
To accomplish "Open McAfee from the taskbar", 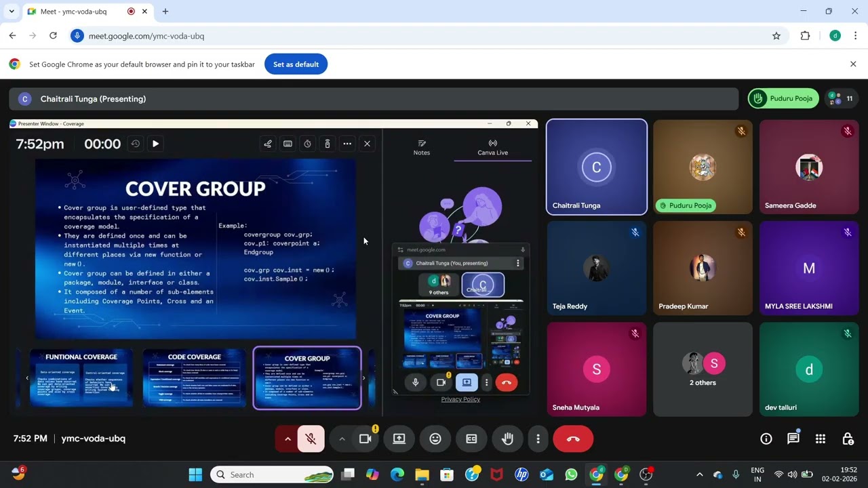I will (496, 474).
